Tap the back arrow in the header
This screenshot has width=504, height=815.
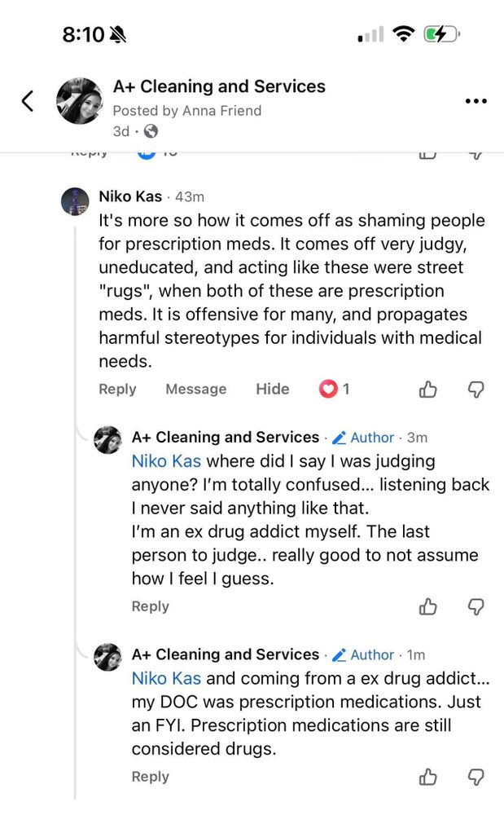(x=28, y=101)
